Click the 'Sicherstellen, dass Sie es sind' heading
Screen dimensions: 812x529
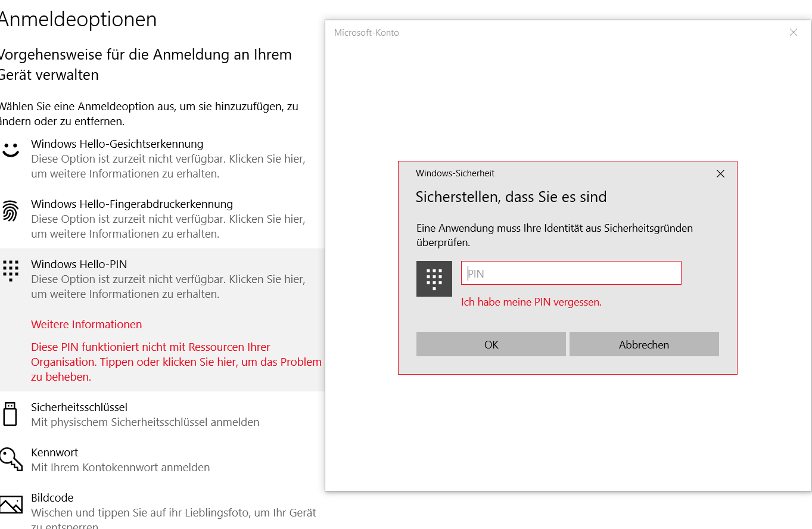[511, 197]
